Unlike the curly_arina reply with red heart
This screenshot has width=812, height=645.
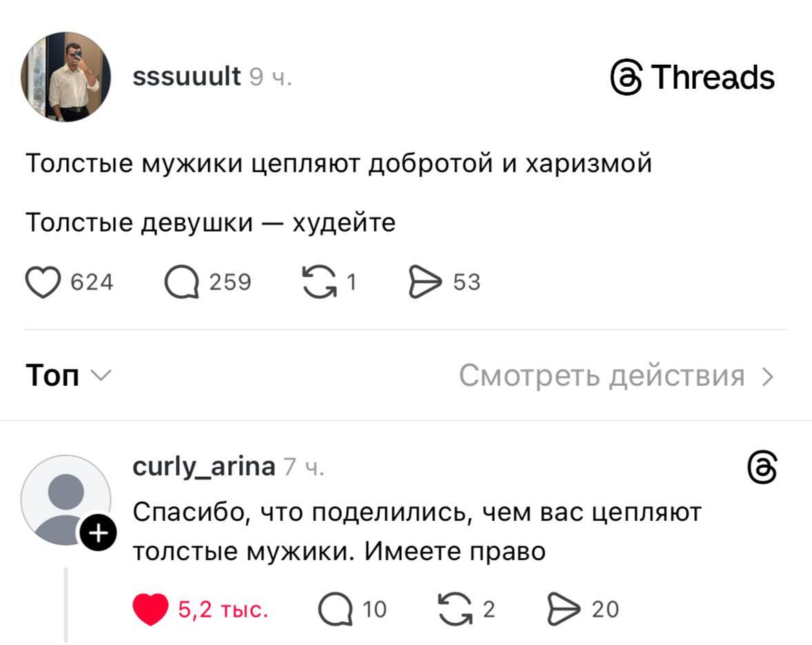149,609
